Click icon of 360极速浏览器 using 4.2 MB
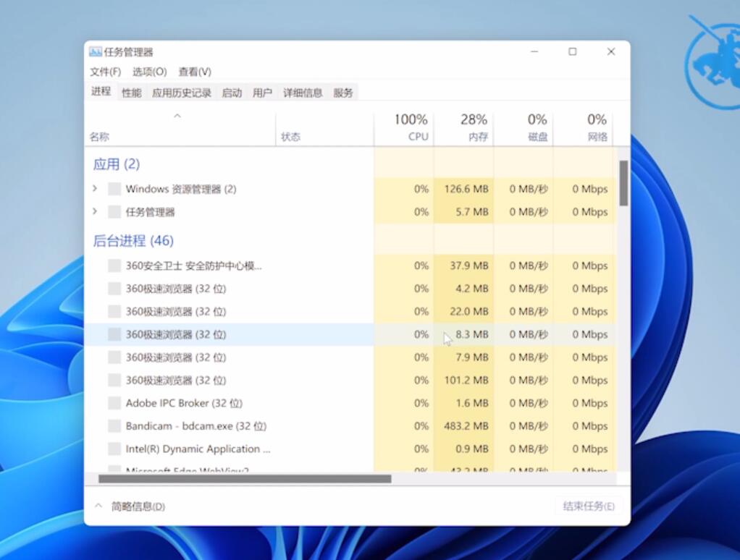Viewport: 740px width, 560px height. 114,289
